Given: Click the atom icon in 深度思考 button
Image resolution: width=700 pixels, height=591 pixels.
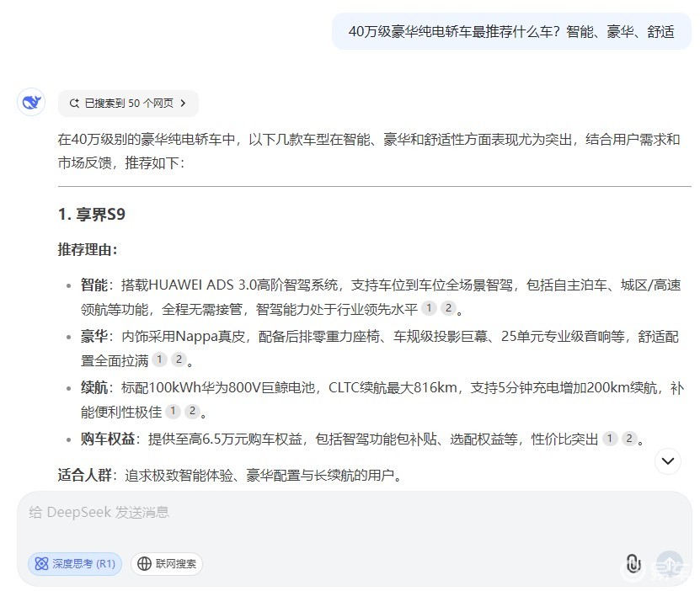Looking at the screenshot, I should point(41,564).
